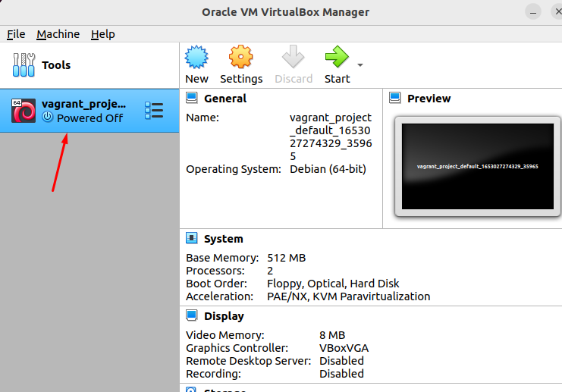
Task: Click the processors value '2'
Action: [x=270, y=271]
